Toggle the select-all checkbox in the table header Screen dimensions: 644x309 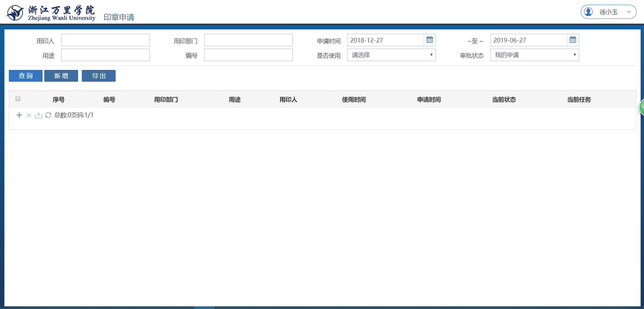[18, 99]
